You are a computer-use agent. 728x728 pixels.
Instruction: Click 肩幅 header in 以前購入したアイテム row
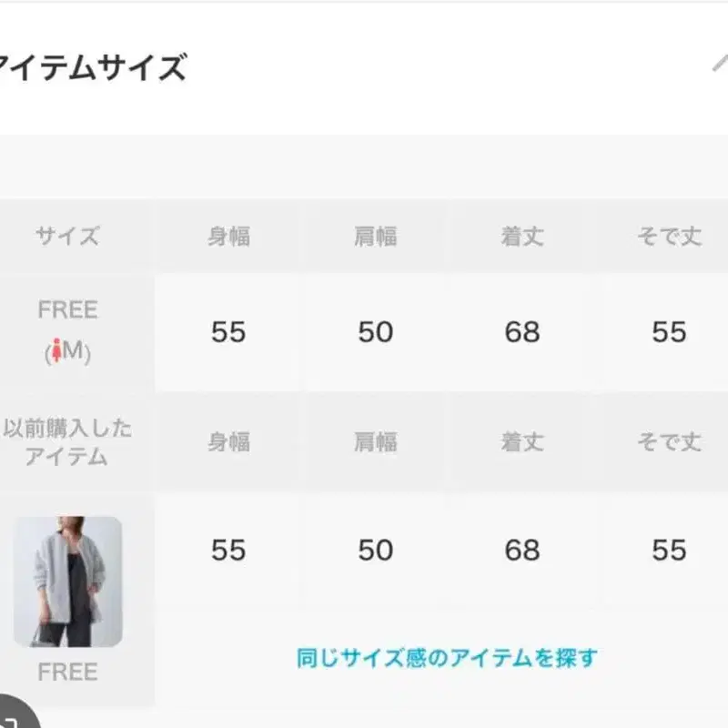(375, 442)
